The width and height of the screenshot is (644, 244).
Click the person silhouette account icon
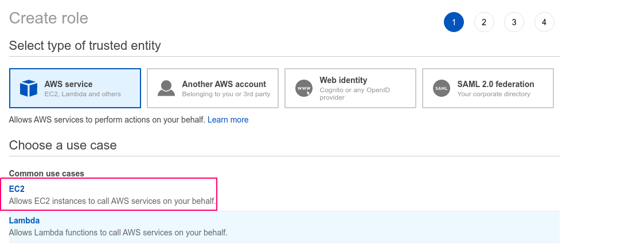point(166,88)
